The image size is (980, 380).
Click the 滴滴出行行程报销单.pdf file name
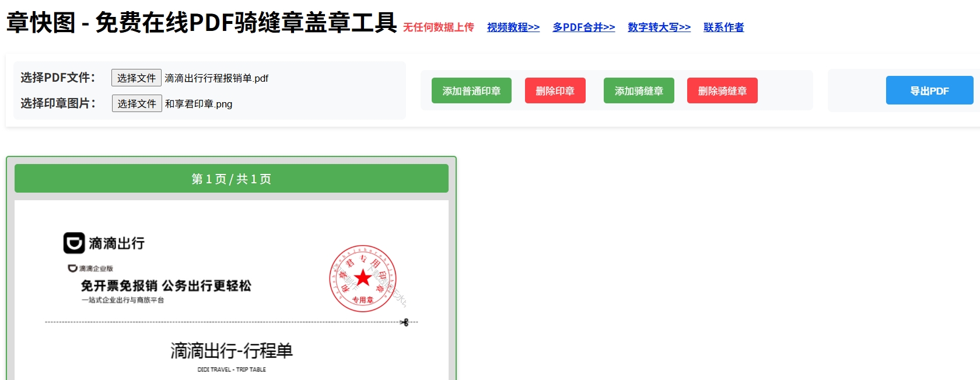(x=216, y=78)
